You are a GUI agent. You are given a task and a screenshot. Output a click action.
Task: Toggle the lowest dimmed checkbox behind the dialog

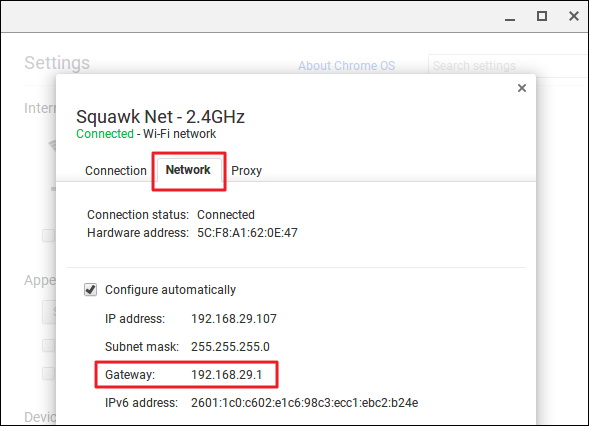pyautogui.click(x=48, y=373)
